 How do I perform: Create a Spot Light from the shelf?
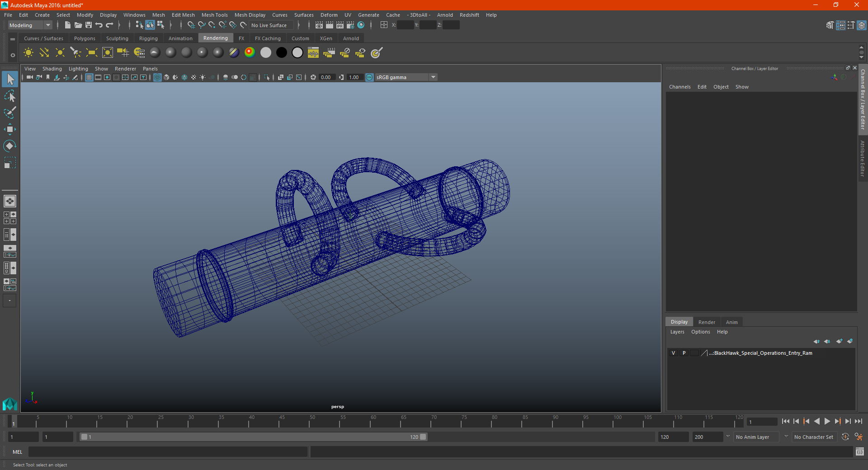coord(76,53)
